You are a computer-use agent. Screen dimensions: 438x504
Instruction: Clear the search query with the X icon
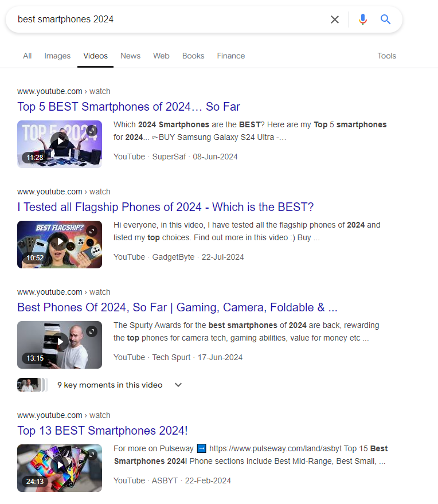[335, 19]
